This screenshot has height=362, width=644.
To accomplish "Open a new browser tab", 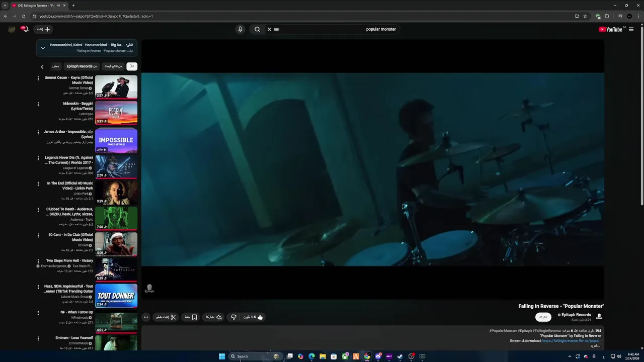I will pyautogui.click(x=73, y=6).
